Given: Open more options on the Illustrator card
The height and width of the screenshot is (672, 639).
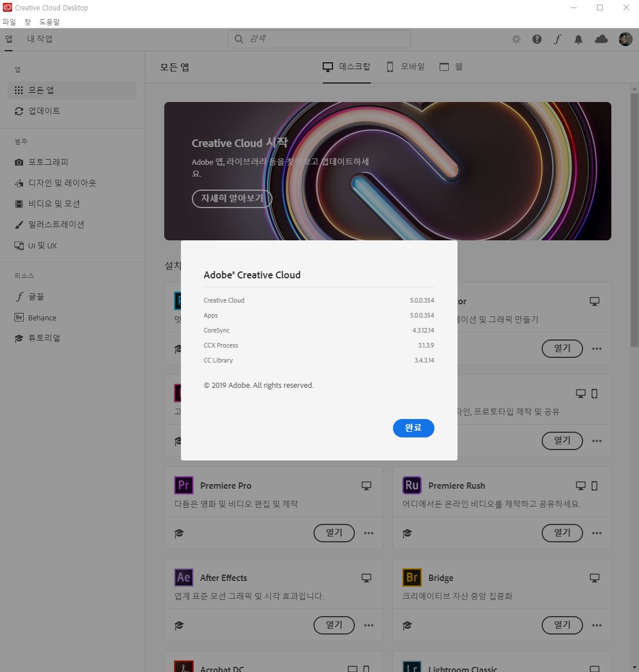Looking at the screenshot, I should [596, 349].
